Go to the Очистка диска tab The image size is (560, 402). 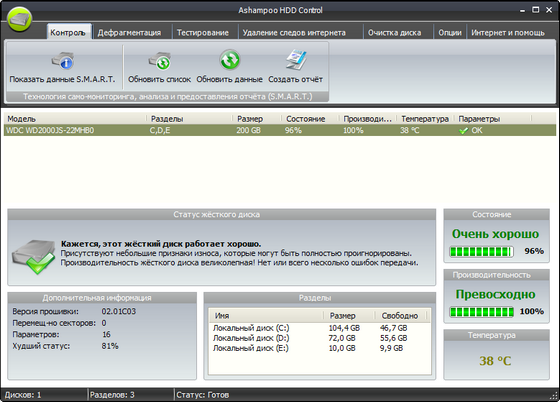point(395,32)
